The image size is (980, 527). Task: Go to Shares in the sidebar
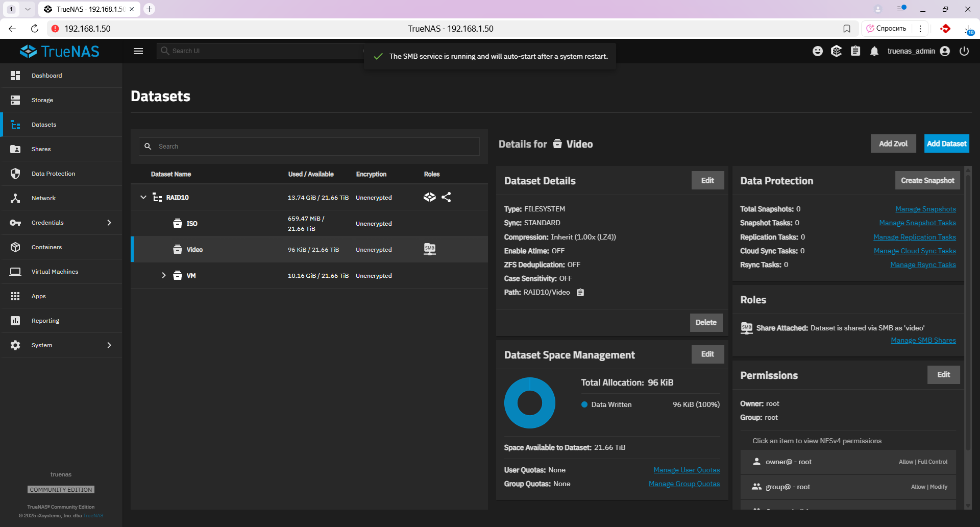pos(41,149)
